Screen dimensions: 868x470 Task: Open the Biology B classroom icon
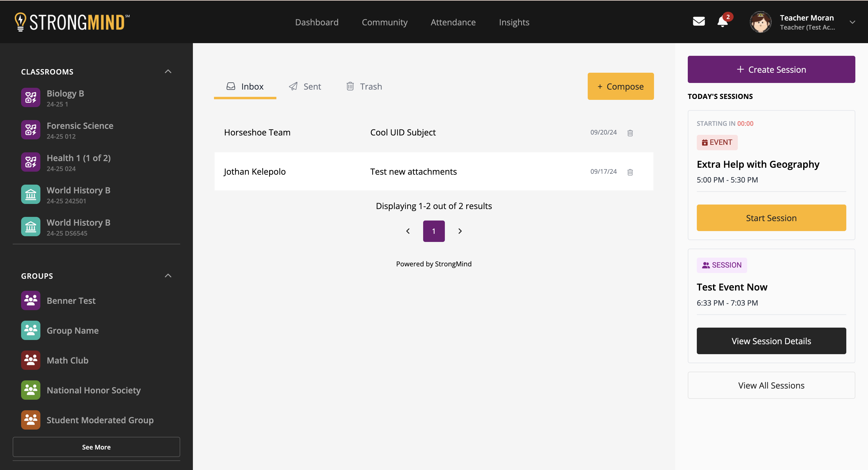(x=31, y=97)
